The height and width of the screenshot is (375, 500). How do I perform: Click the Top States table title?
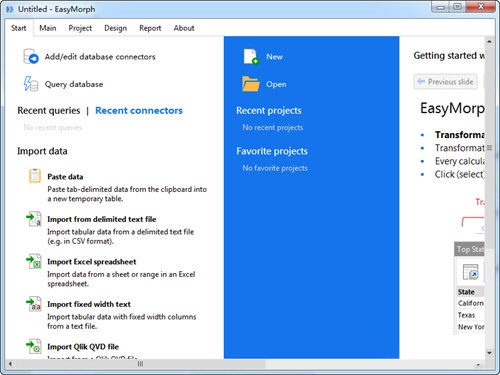(x=470, y=249)
